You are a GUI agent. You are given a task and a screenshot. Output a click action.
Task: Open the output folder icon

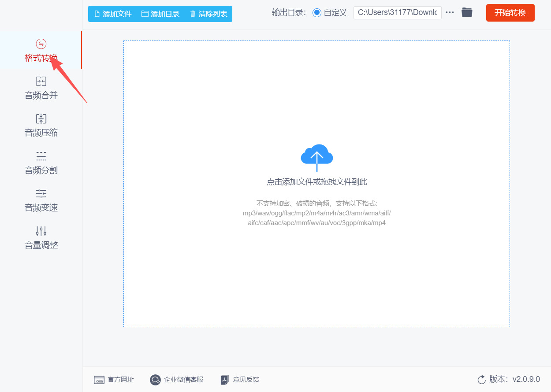coord(467,12)
